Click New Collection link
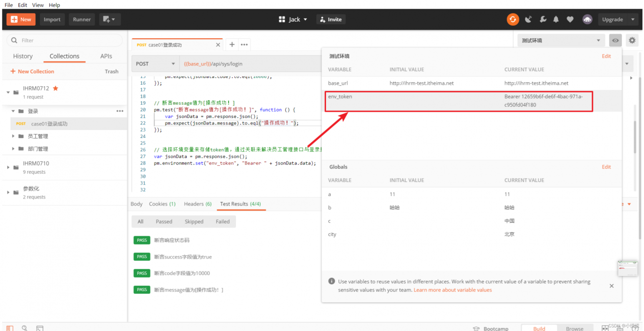This screenshot has width=644, height=331. point(32,72)
